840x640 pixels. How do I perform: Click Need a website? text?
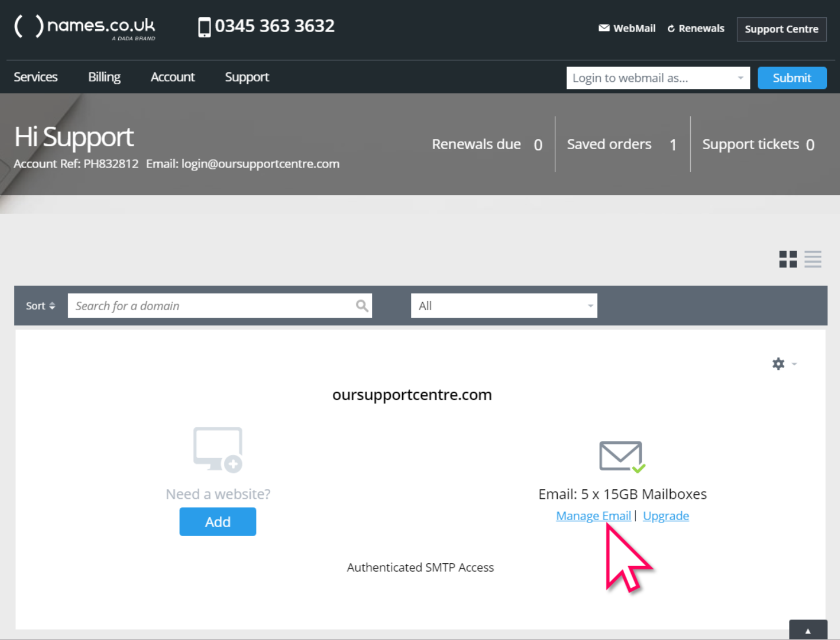click(218, 494)
